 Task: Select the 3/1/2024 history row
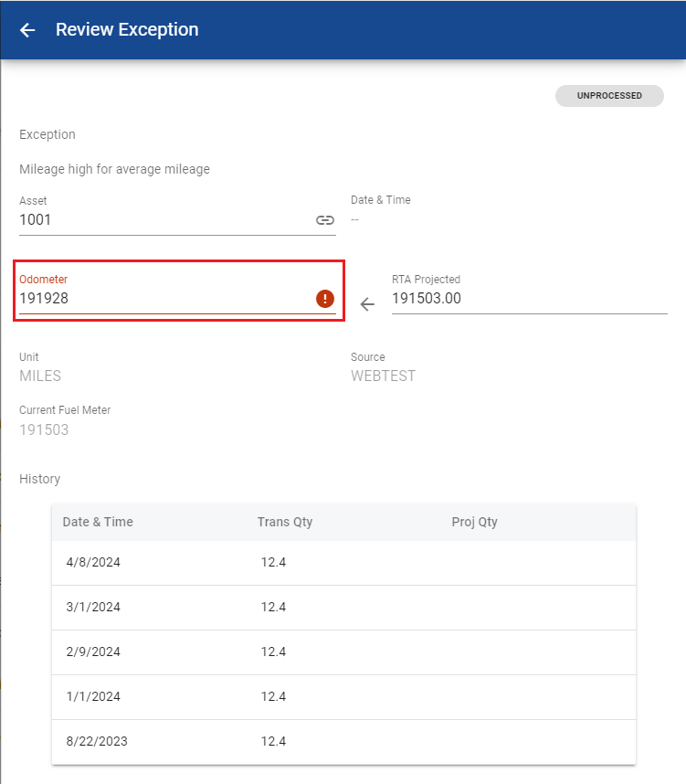(343, 608)
